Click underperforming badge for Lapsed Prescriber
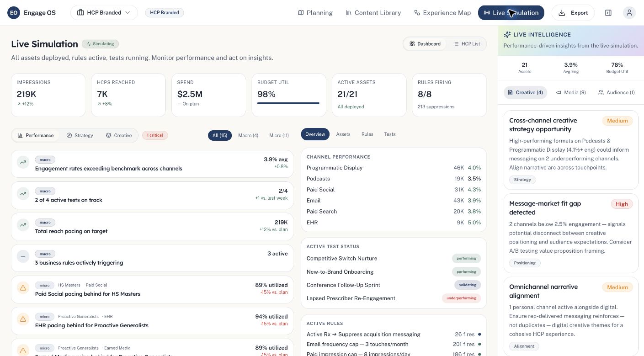Screen dimensions: 644x356 pos(461,298)
